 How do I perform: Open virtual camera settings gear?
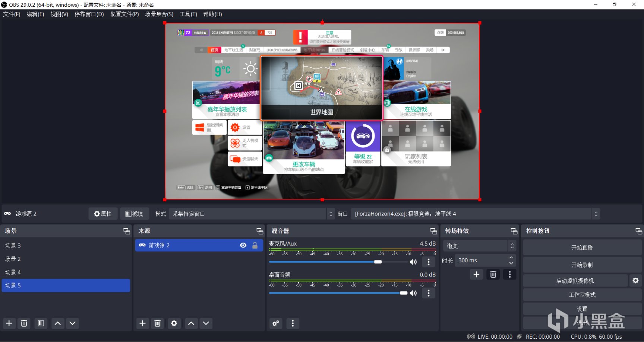(x=636, y=281)
